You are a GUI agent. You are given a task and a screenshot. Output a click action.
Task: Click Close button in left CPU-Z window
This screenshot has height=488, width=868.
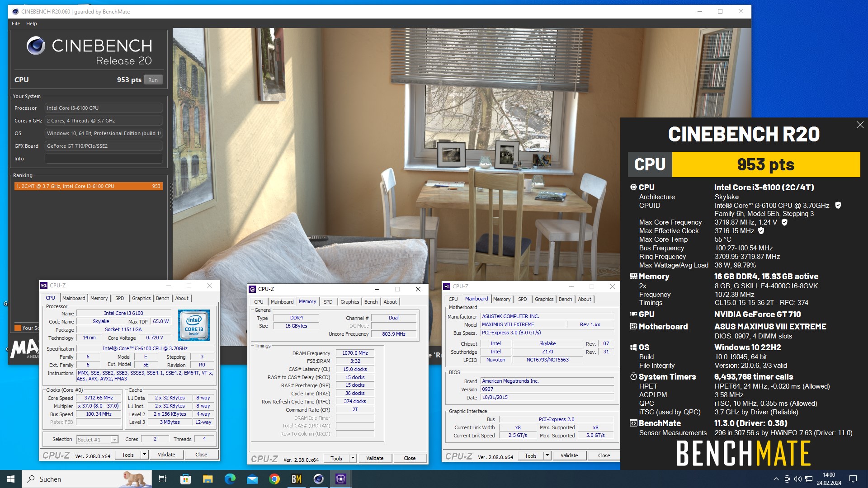click(201, 455)
